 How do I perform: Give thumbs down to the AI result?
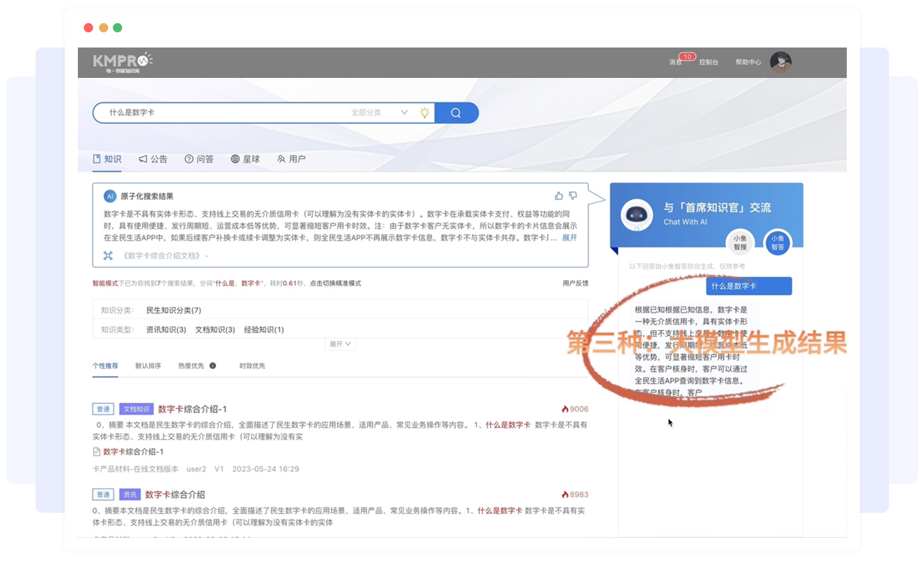[573, 195]
